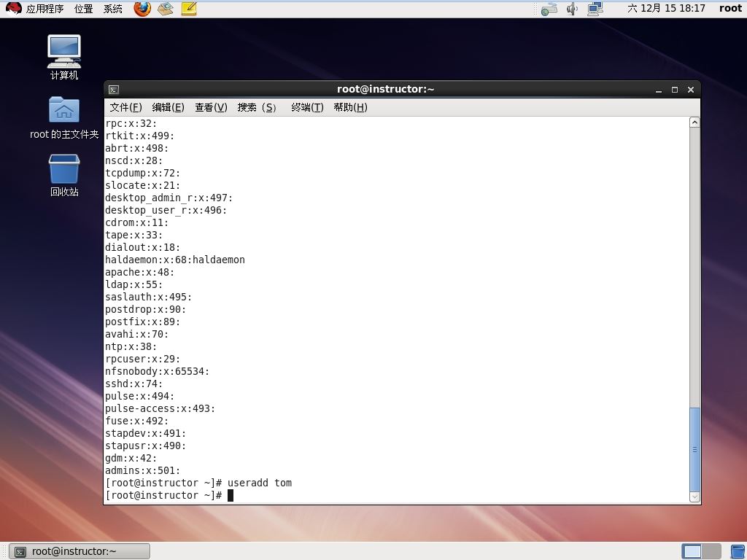Open the 终端(T) menu
747x560 pixels.
[x=307, y=107]
